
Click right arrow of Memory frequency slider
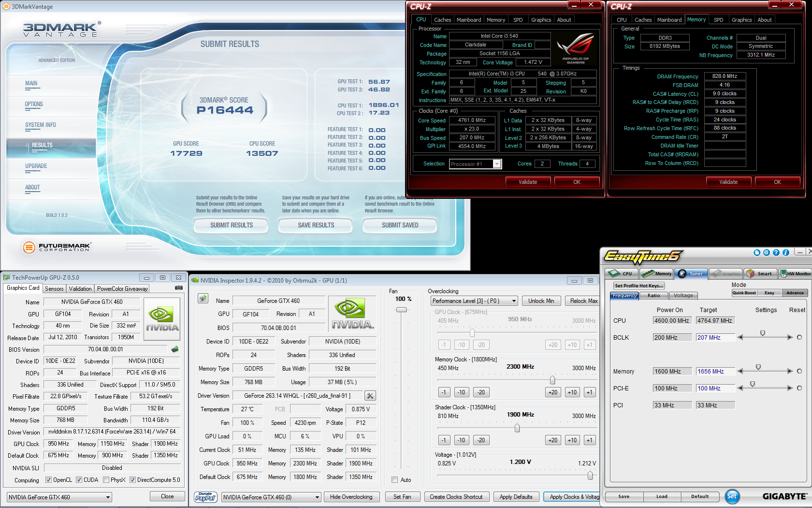(789, 371)
